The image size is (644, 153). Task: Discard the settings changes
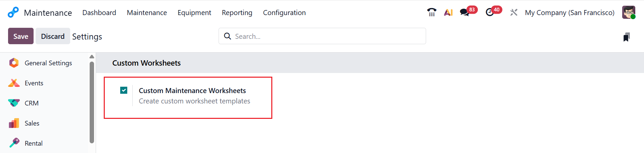53,36
